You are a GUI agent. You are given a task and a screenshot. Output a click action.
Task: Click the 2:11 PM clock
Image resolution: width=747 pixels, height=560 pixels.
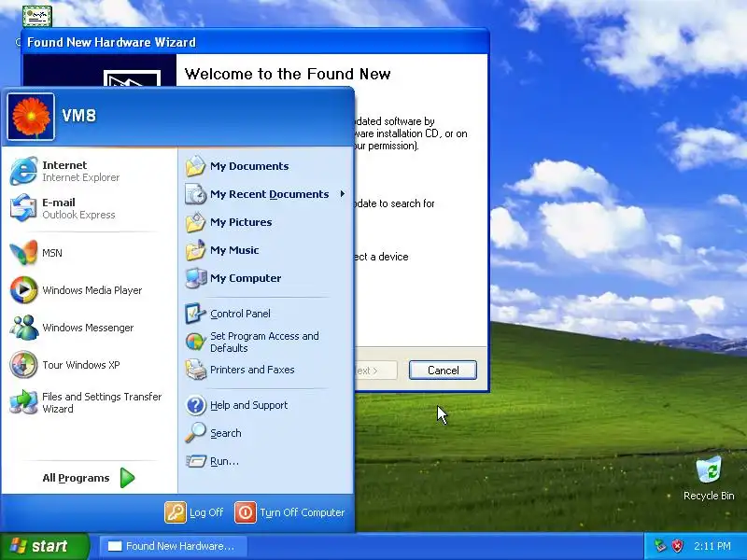coord(712,546)
